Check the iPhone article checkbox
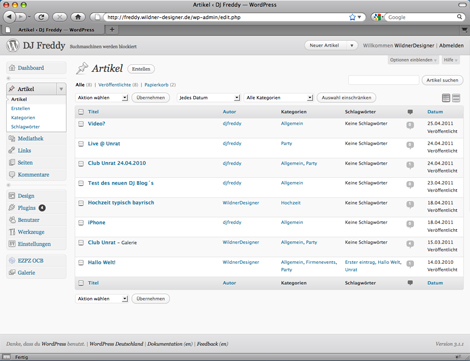The image size is (470, 361). click(81, 223)
